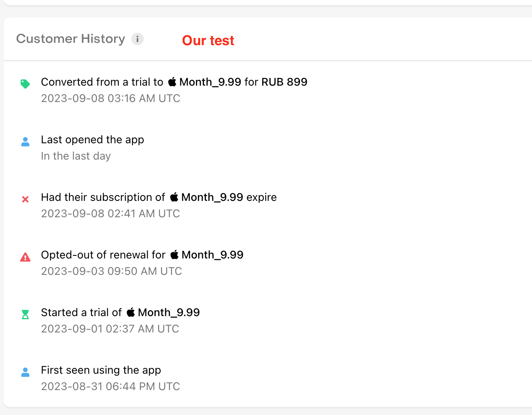
Task: Click the red X expiration icon
Action: point(25,199)
